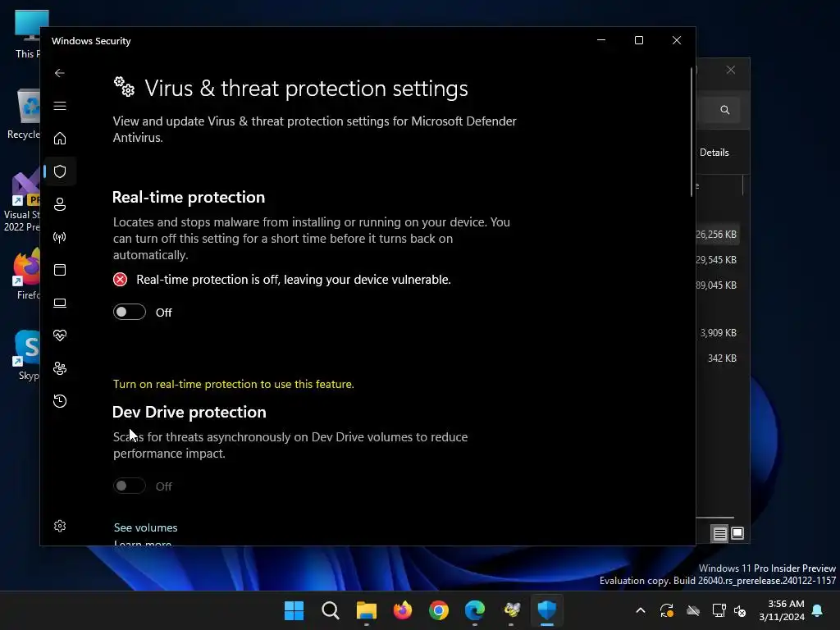Go back using the back arrow
This screenshot has height=630, width=840.
tap(59, 73)
